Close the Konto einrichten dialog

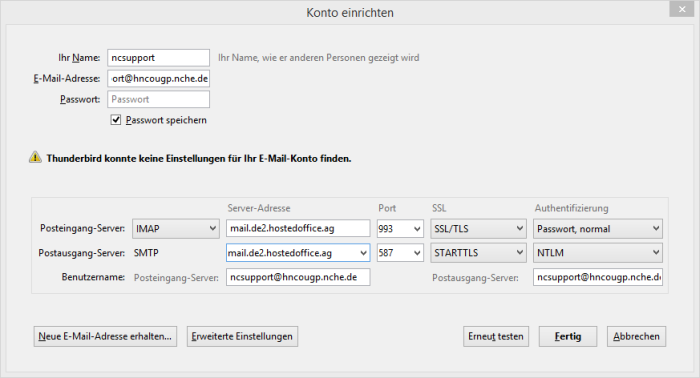click(682, 9)
